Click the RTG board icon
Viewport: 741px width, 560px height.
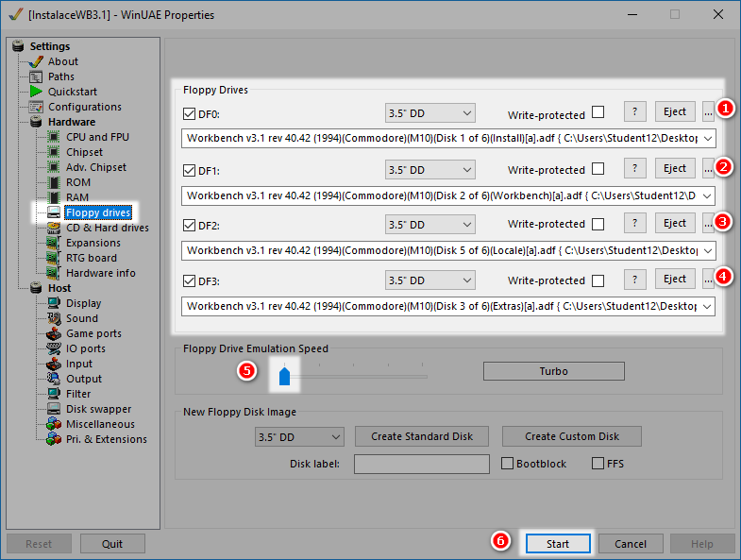(x=54, y=258)
